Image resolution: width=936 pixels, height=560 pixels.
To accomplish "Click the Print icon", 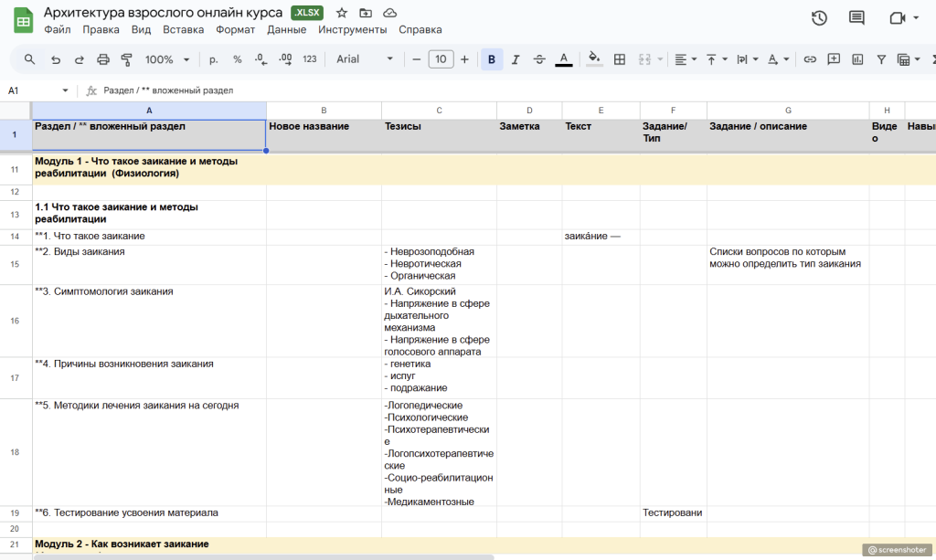I will click(103, 59).
